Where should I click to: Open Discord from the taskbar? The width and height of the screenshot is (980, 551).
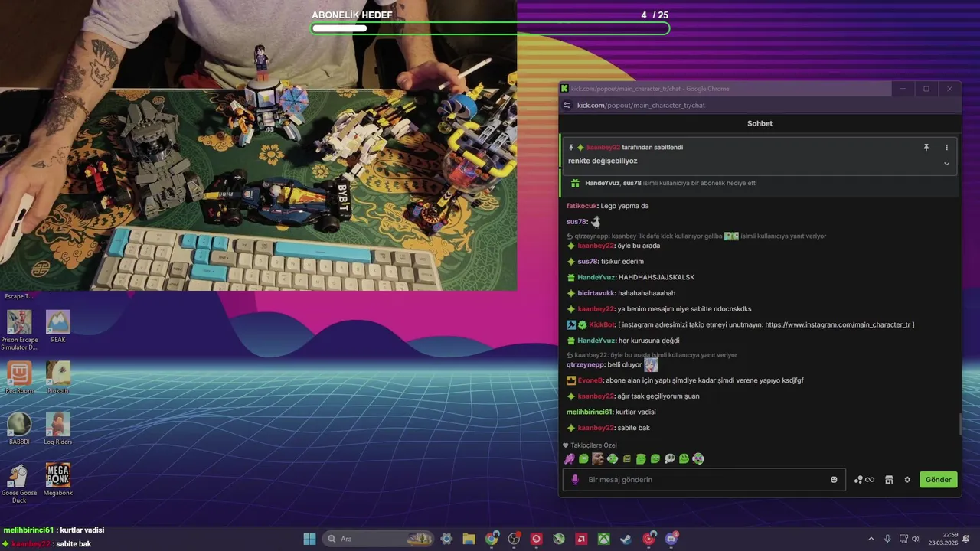coord(671,539)
